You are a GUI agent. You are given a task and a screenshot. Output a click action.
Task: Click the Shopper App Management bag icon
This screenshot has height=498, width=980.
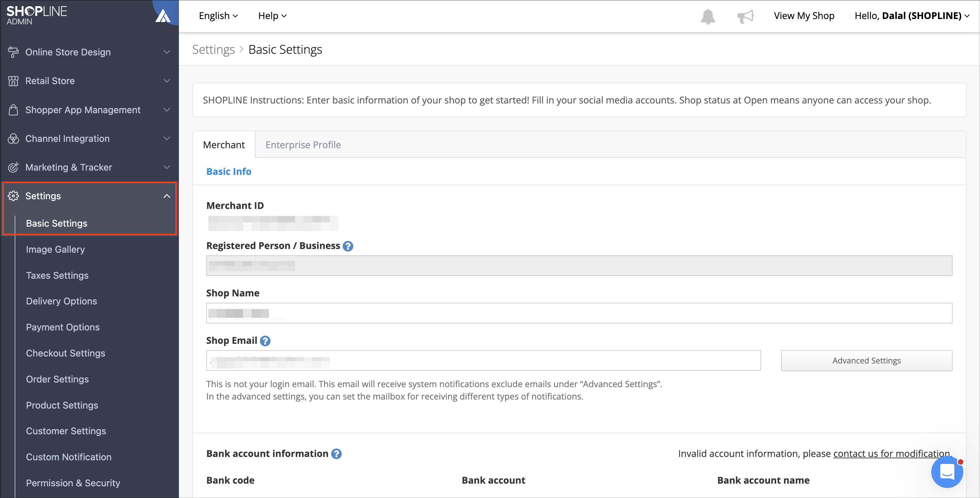(x=13, y=109)
